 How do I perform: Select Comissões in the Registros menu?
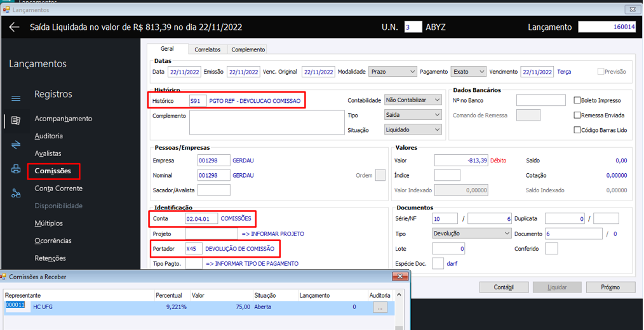[53, 171]
